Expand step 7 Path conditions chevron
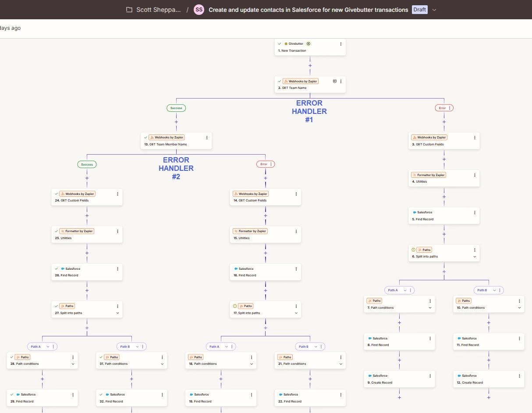The image size is (532, 413). pos(430,308)
